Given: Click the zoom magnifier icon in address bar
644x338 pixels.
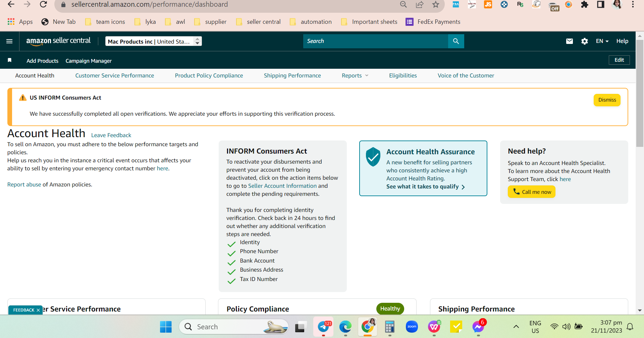Looking at the screenshot, I should [404, 4].
